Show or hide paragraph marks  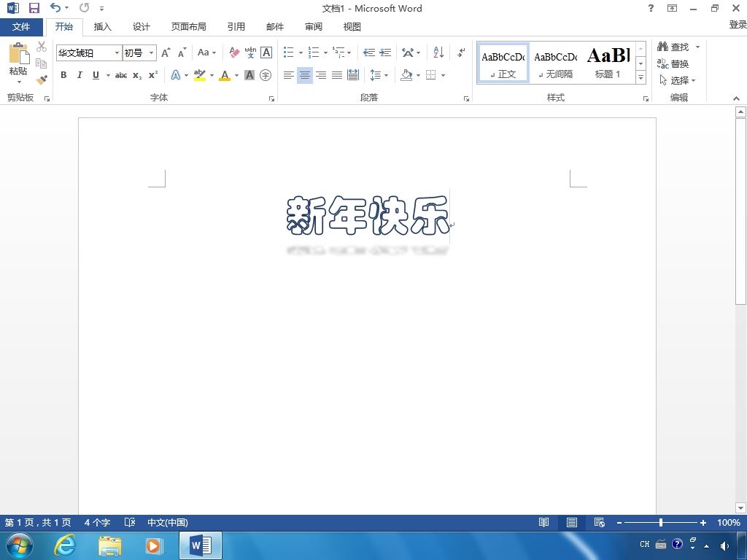[x=461, y=52]
